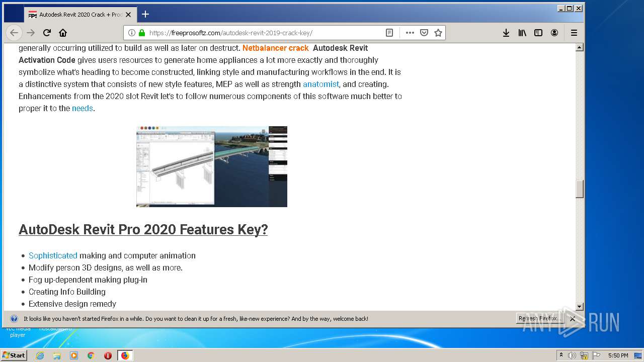This screenshot has width=644, height=362.
Task: Toggle reader view for this page
Action: pos(389,33)
